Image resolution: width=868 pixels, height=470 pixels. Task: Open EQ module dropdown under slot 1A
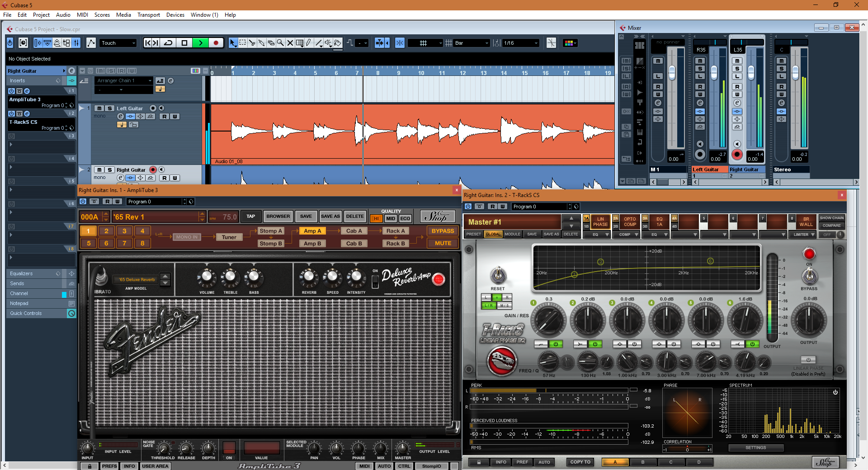(x=596, y=235)
